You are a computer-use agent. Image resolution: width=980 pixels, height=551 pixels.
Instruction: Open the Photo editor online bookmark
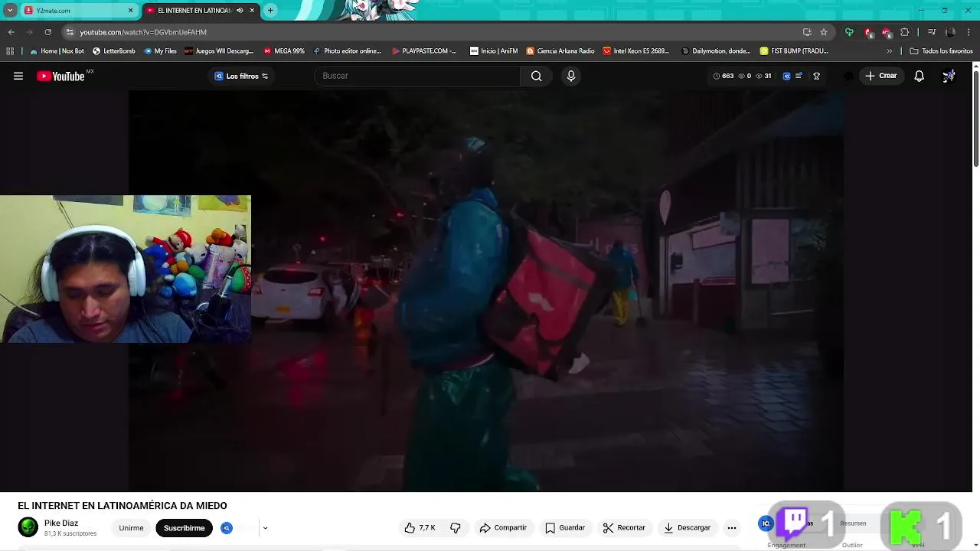coord(347,51)
